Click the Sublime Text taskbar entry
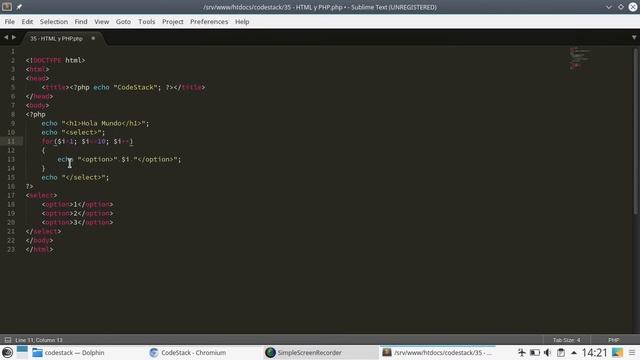 click(438, 352)
